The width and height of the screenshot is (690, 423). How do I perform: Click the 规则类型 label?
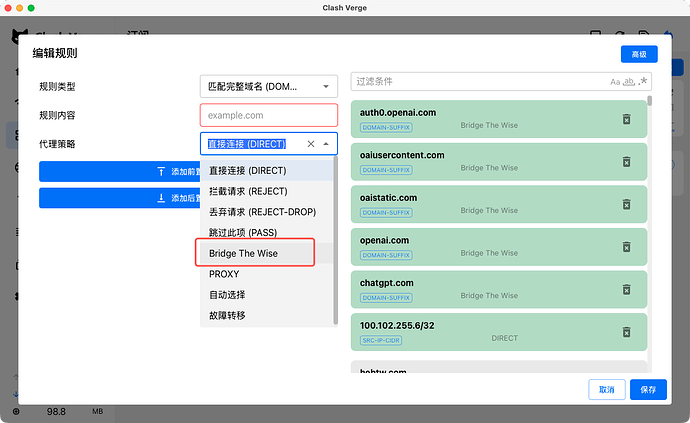[x=57, y=87]
